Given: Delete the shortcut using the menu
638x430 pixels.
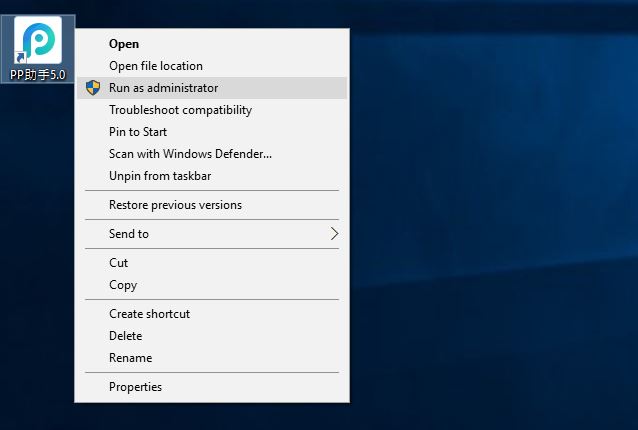Looking at the screenshot, I should click(126, 336).
